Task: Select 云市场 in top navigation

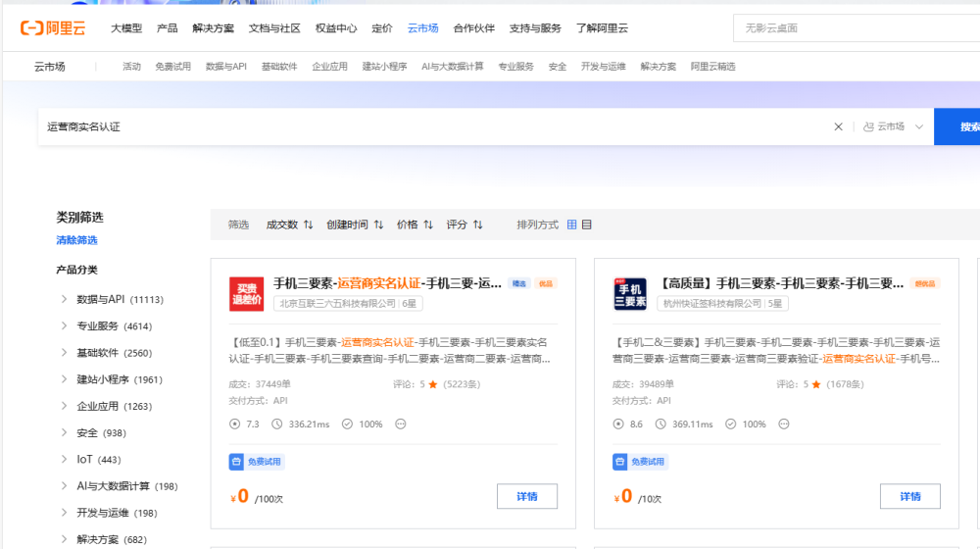Action: [423, 28]
